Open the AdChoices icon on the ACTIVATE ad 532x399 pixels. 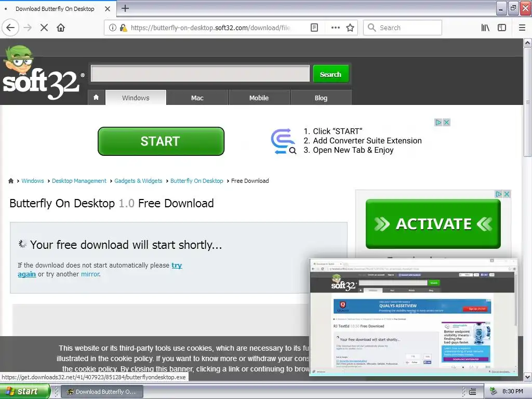click(498, 194)
